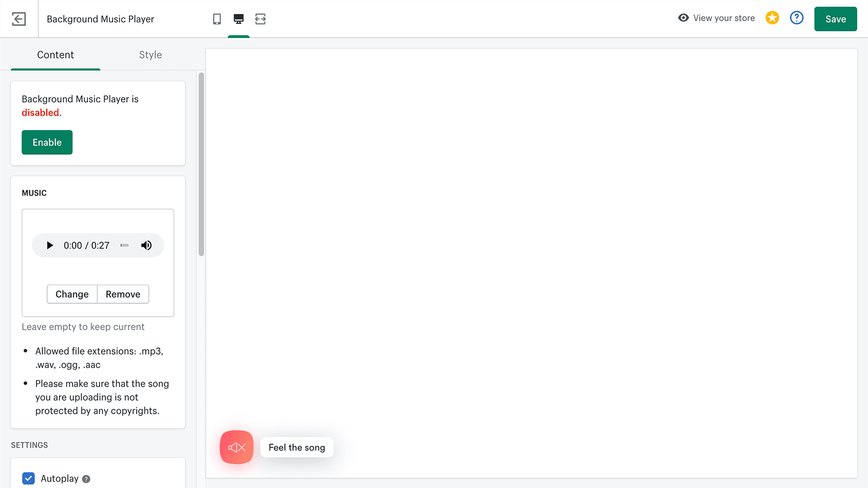The image size is (868, 488).
Task: Click the Feel the song label
Action: tap(297, 447)
